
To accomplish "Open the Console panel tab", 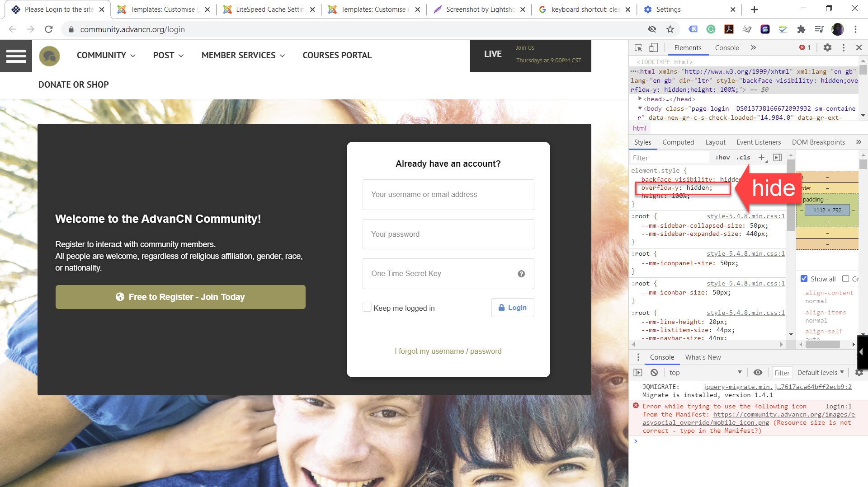I will (727, 47).
